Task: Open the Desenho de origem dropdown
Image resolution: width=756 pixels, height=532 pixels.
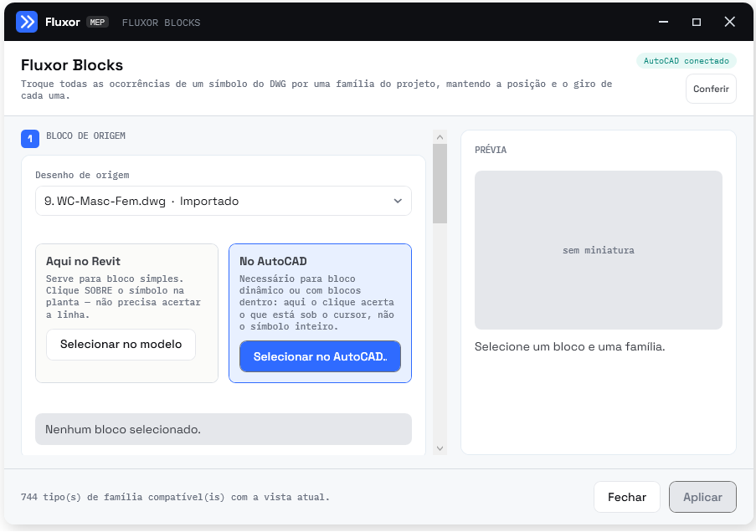Action: coord(224,201)
